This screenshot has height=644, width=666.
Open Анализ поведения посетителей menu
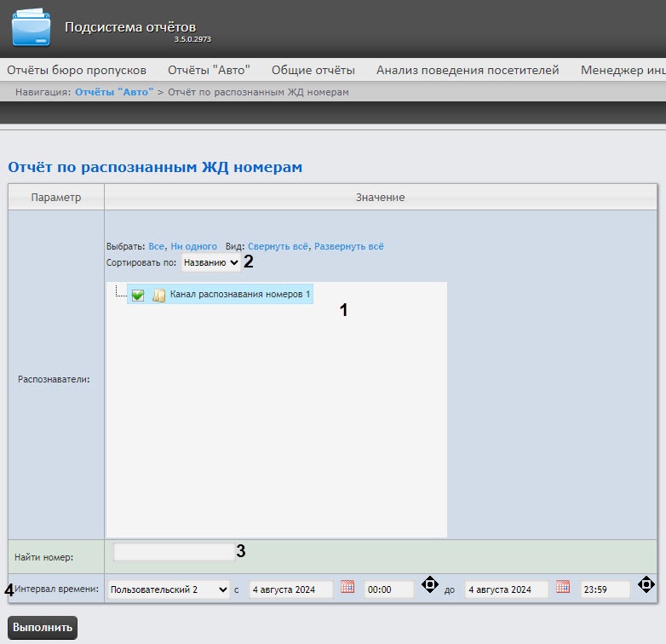pos(467,70)
